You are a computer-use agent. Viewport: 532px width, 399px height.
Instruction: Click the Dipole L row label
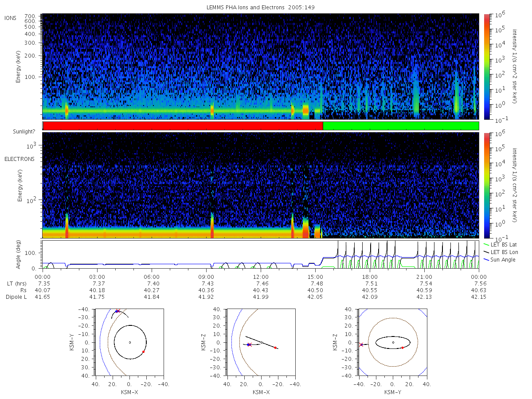click(x=16, y=297)
